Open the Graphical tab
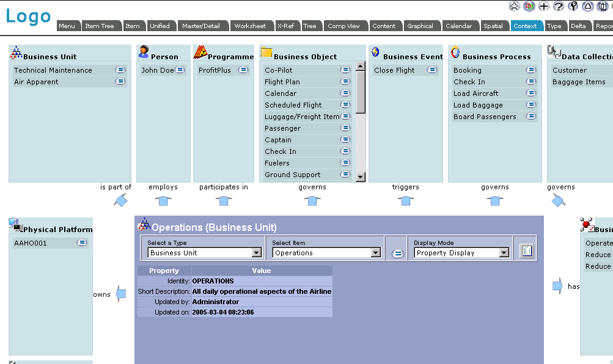 (x=420, y=26)
